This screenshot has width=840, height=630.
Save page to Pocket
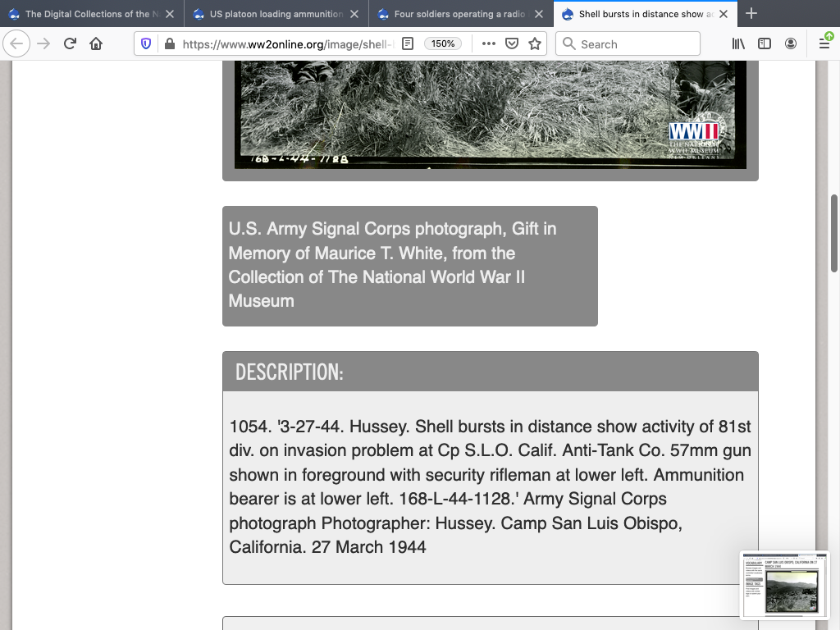click(512, 44)
